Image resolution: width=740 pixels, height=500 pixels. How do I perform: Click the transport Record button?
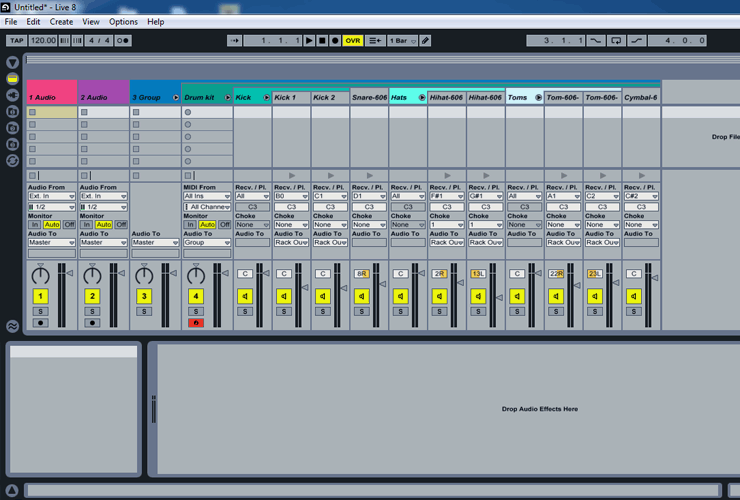(x=335, y=41)
